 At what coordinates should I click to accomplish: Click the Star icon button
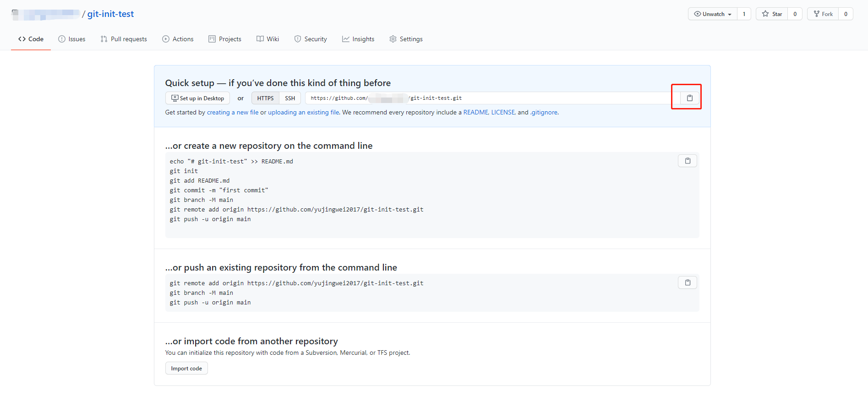772,14
